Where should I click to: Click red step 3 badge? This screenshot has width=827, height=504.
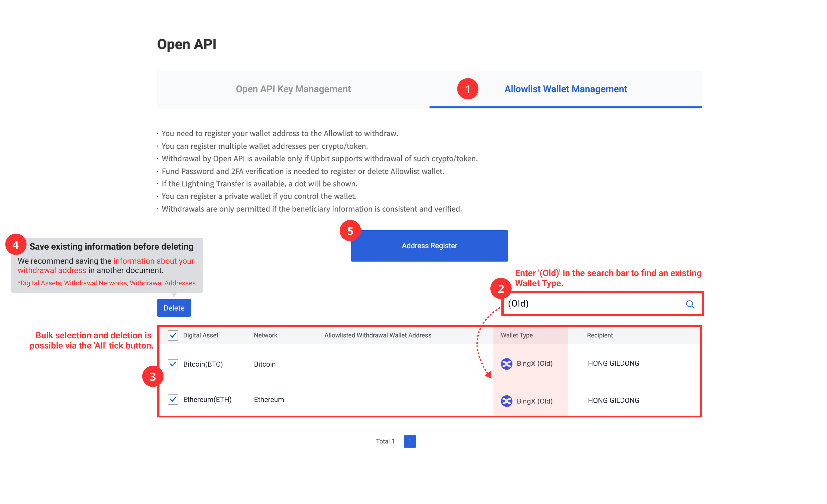pos(153,377)
